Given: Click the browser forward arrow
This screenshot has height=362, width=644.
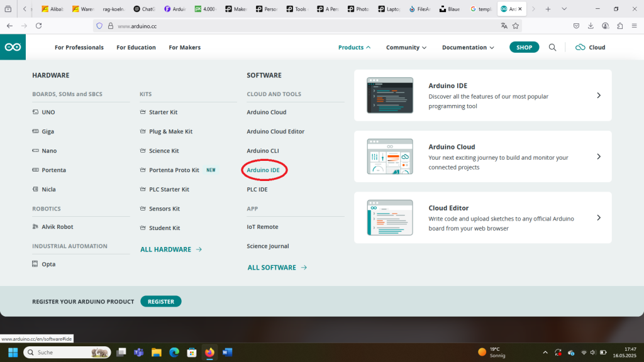Looking at the screenshot, I should coord(25,26).
